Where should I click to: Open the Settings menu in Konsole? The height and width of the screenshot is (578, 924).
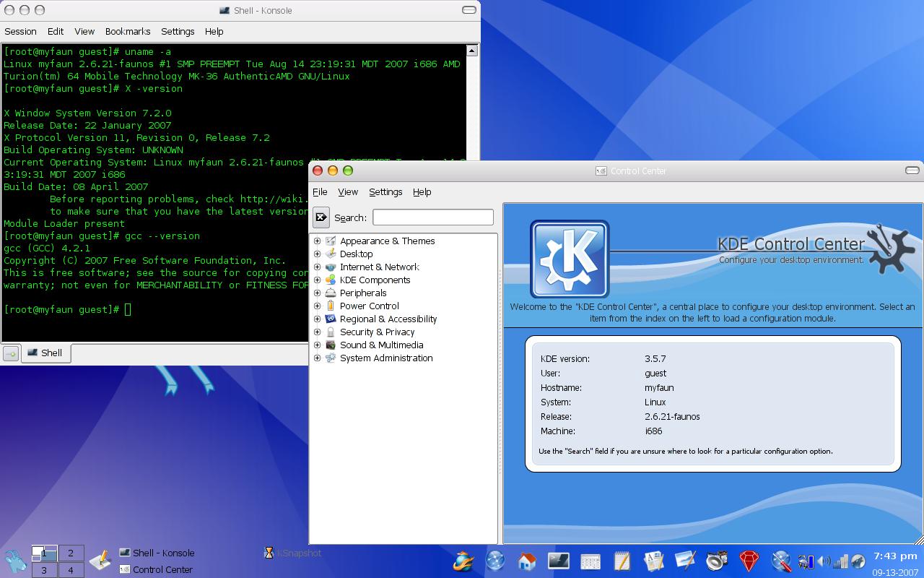coord(178,31)
